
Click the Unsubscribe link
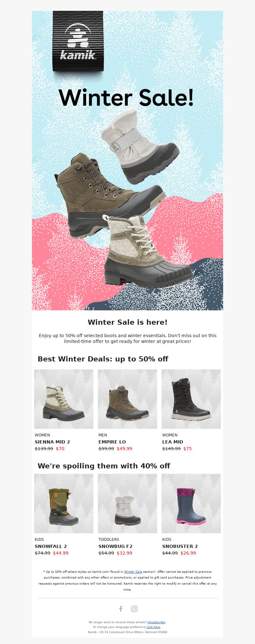[x=157, y=622]
